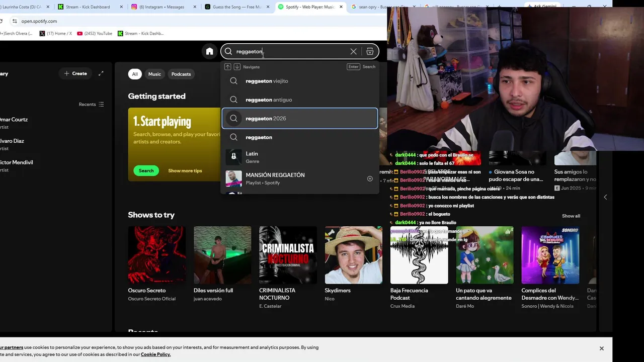Open Diles versión full show thumbnail

point(222,255)
